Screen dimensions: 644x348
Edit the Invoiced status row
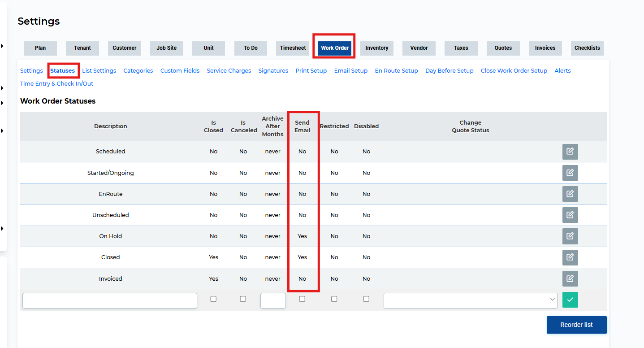coord(570,278)
